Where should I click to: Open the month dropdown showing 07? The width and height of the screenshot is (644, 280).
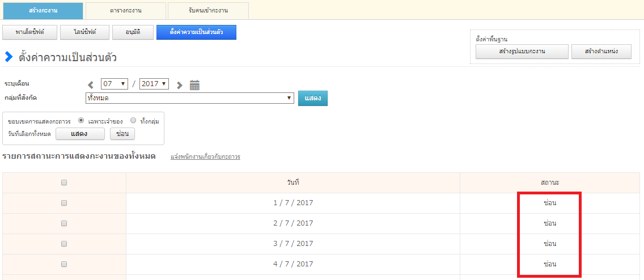click(115, 84)
